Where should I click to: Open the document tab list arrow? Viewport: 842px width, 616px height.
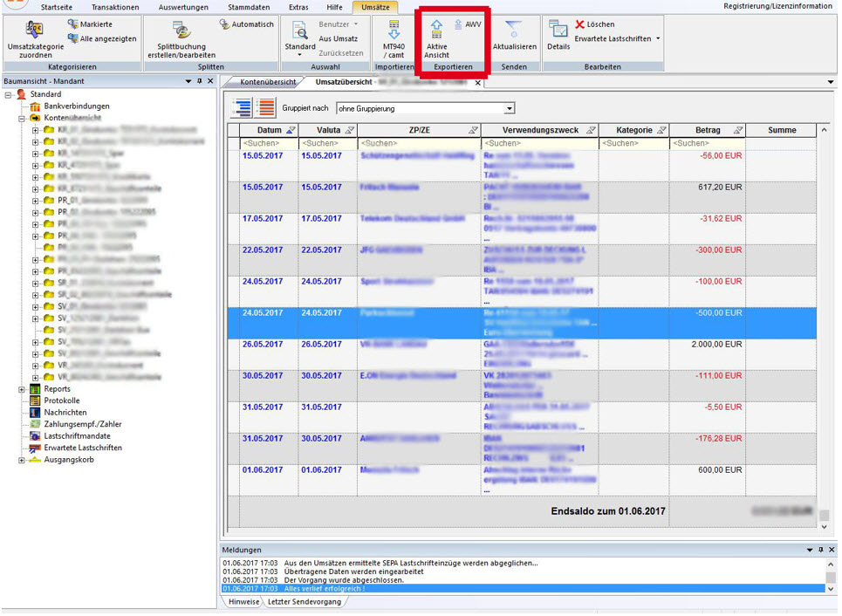831,82
